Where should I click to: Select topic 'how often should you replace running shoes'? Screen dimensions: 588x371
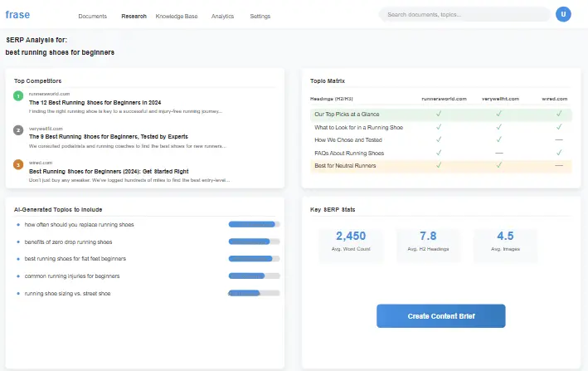(x=79, y=224)
